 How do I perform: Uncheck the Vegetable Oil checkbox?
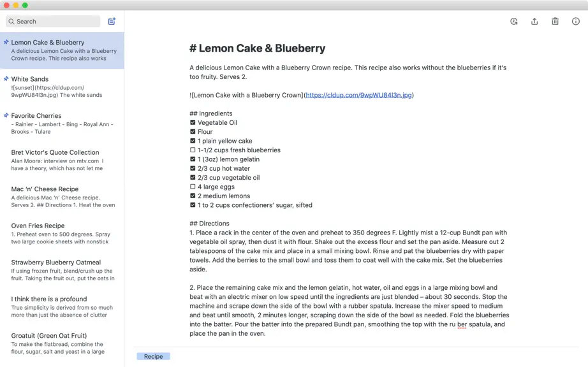(193, 122)
